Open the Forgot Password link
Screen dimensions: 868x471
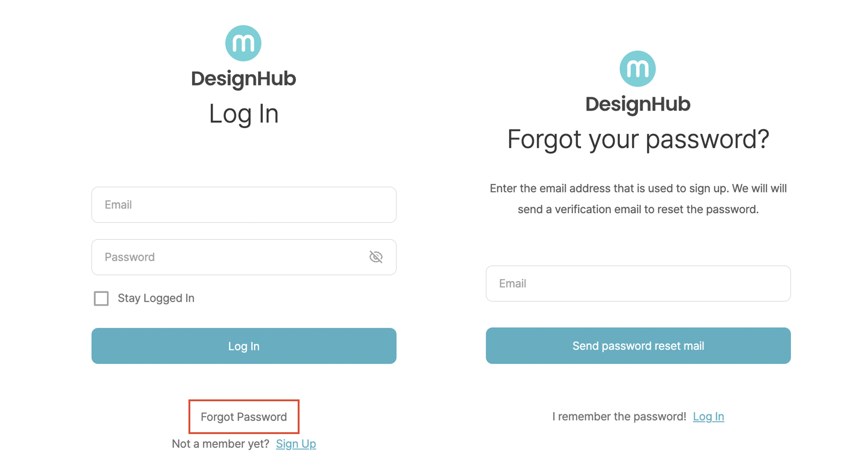pos(244,417)
